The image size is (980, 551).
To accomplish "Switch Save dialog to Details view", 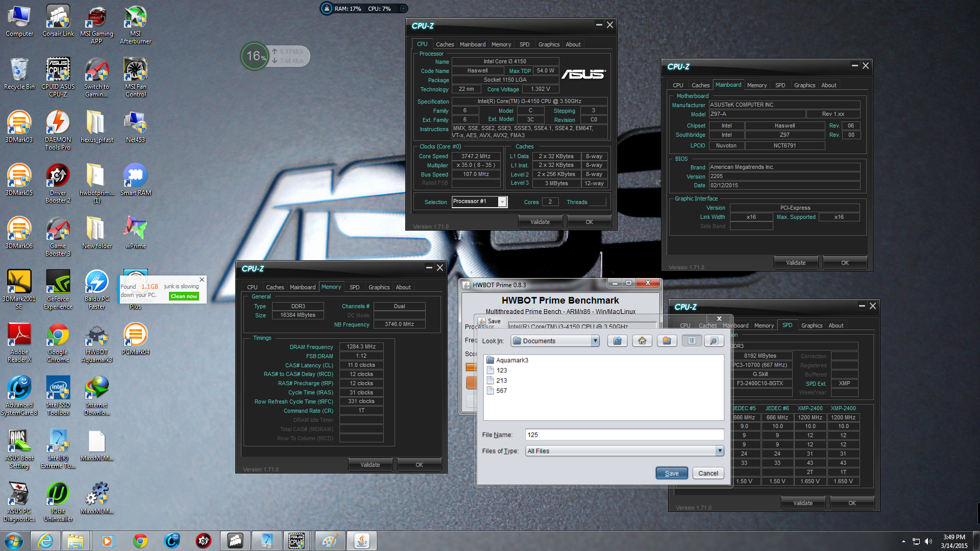I will coord(714,341).
